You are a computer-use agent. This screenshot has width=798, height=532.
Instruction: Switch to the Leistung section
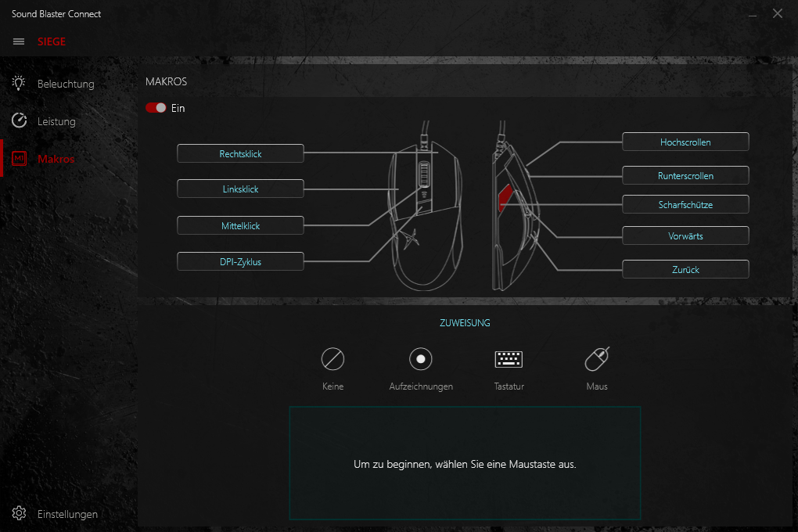[x=56, y=121]
